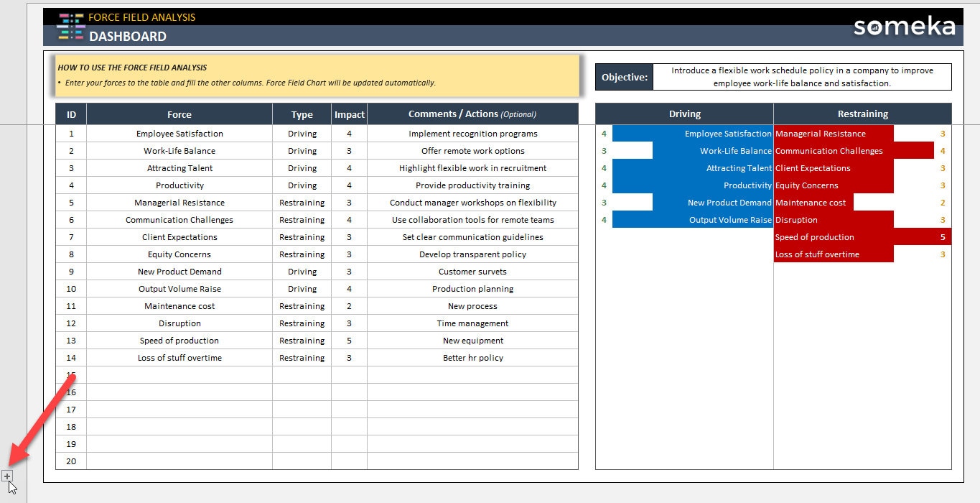The image size is (980, 503).
Task: Click the Customer survets comment cell
Action: (471, 271)
